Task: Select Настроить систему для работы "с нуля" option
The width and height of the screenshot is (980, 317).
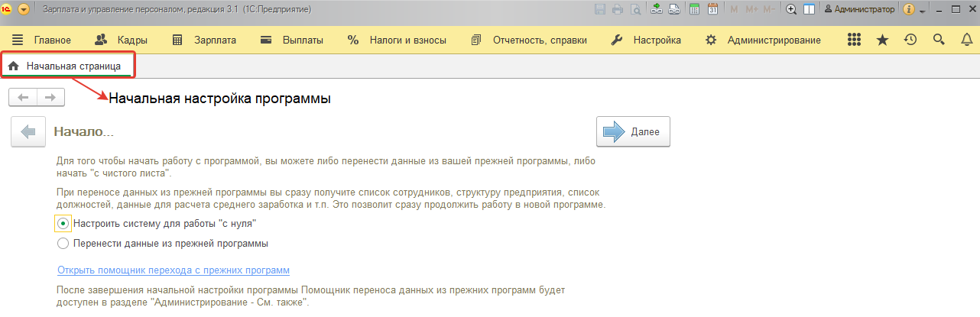Action: pyautogui.click(x=157, y=224)
